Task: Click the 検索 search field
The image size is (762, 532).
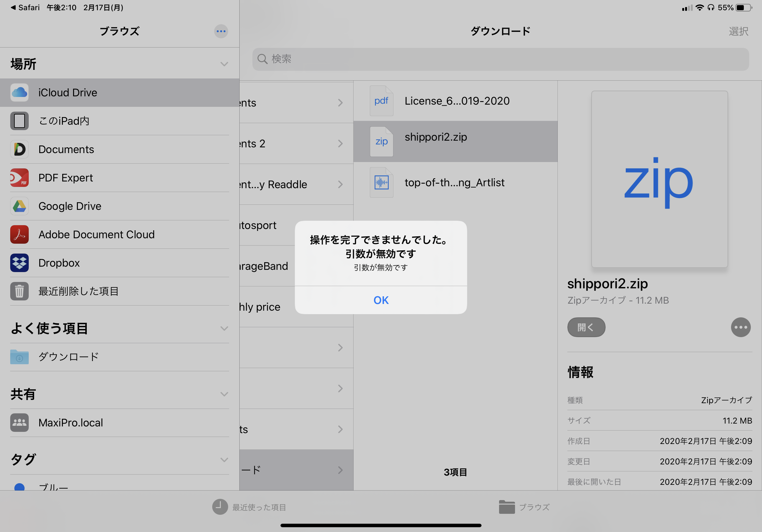Action: click(x=500, y=59)
